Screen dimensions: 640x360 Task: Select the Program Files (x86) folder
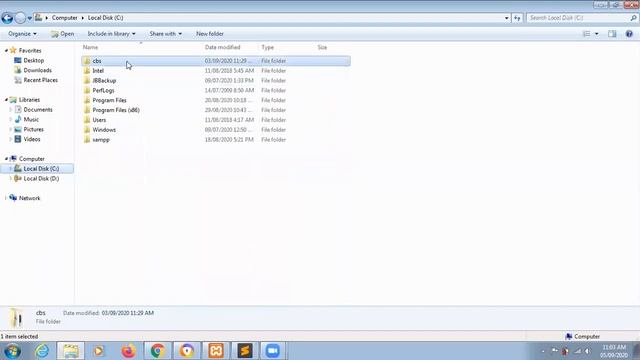point(116,110)
